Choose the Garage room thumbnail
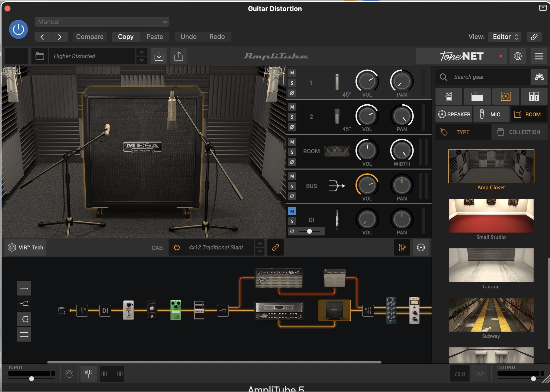Viewport: 550px width, 392px height. 491,265
